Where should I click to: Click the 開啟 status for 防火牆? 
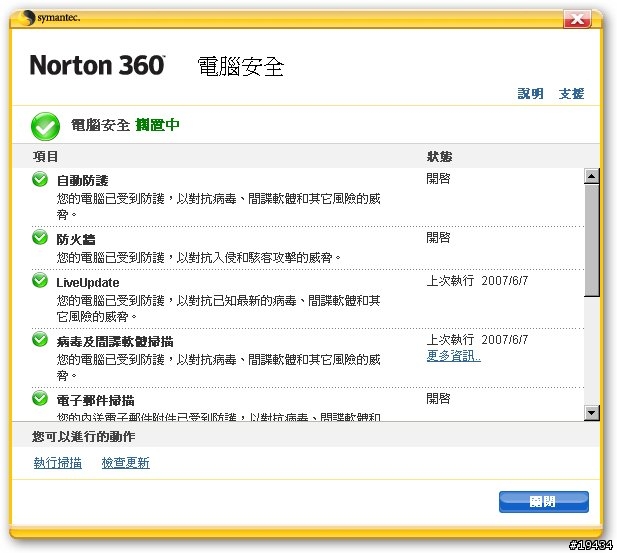point(438,237)
